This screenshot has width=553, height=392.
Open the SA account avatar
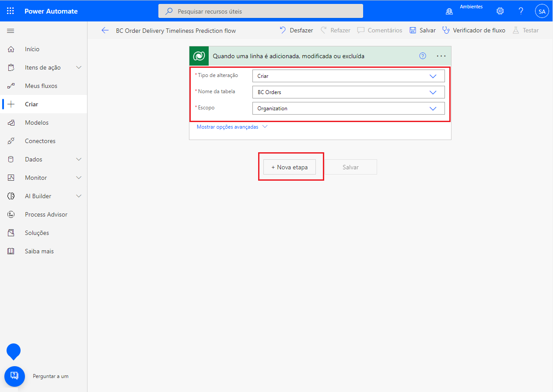542,11
